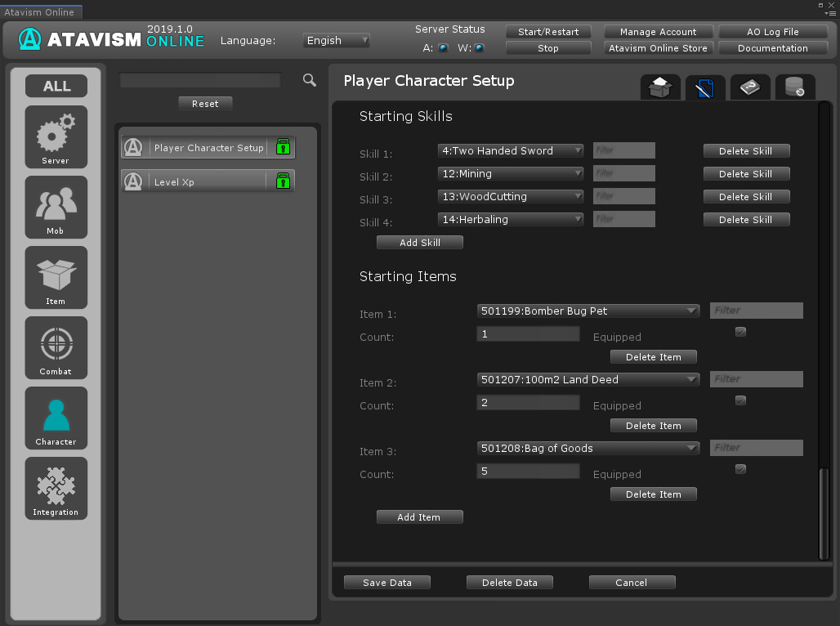
Task: Select the Mob category icon
Action: coord(56,207)
